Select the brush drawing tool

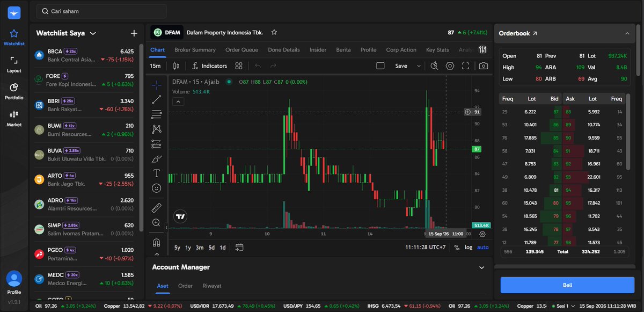coord(156,158)
